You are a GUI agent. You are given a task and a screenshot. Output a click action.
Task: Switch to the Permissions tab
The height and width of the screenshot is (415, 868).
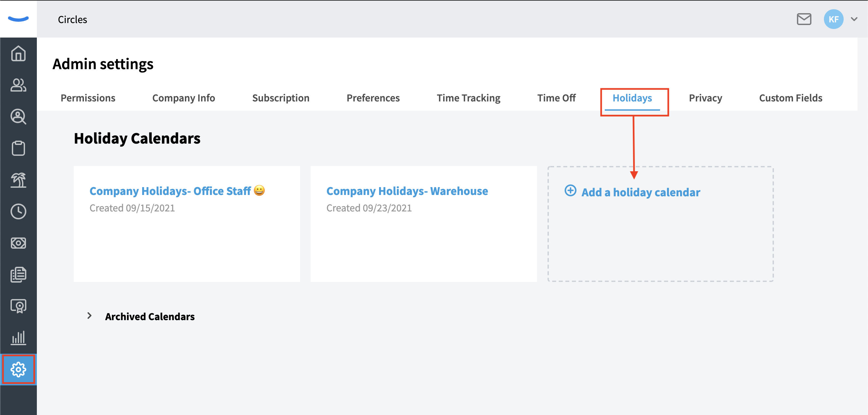point(88,98)
